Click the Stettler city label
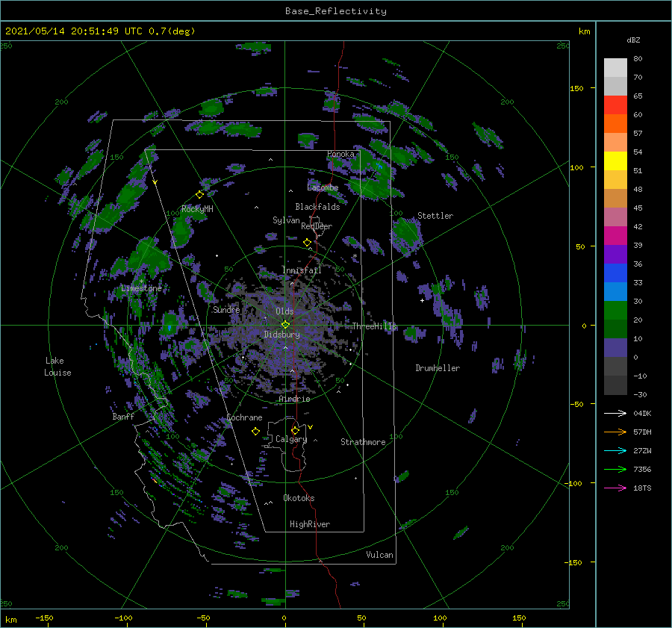The height and width of the screenshot is (628, 672). point(435,216)
